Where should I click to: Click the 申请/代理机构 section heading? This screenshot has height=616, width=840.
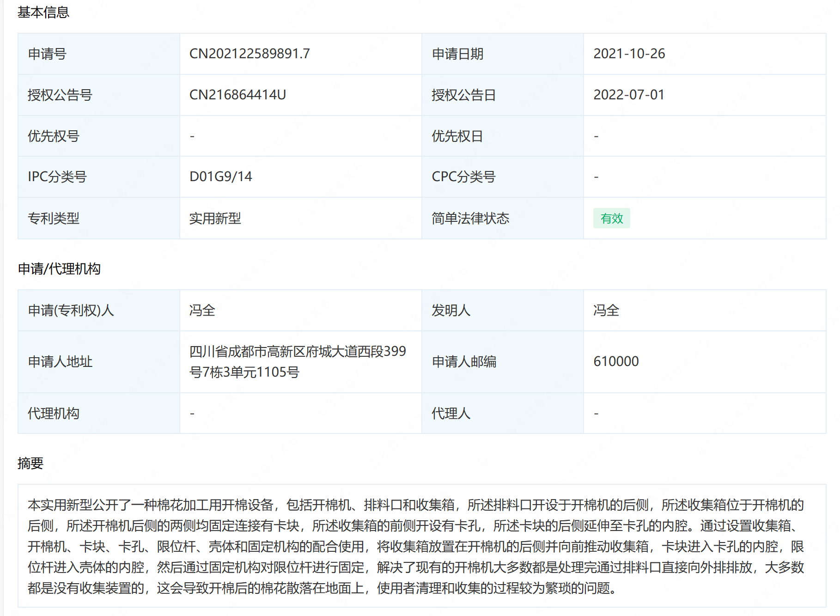(59, 268)
